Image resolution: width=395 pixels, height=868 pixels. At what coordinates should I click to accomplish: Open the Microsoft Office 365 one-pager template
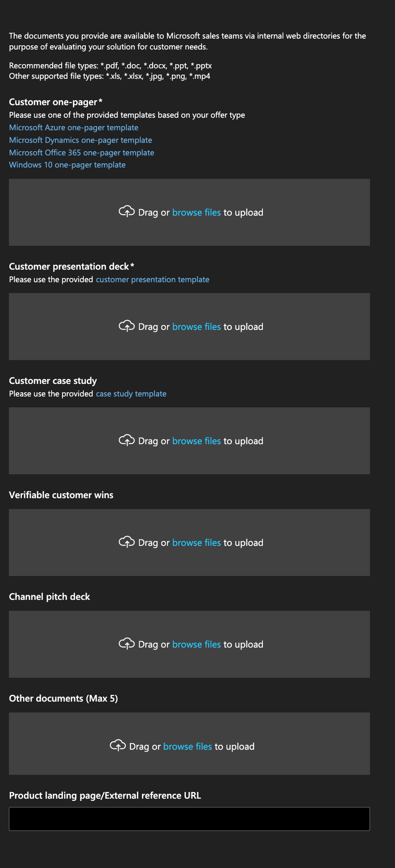[81, 153]
